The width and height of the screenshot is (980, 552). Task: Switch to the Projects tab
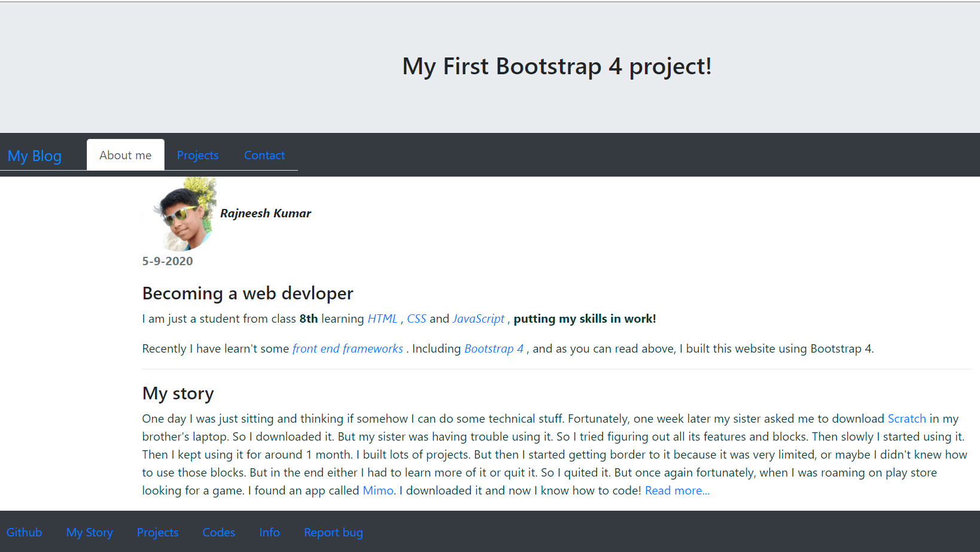pyautogui.click(x=197, y=155)
